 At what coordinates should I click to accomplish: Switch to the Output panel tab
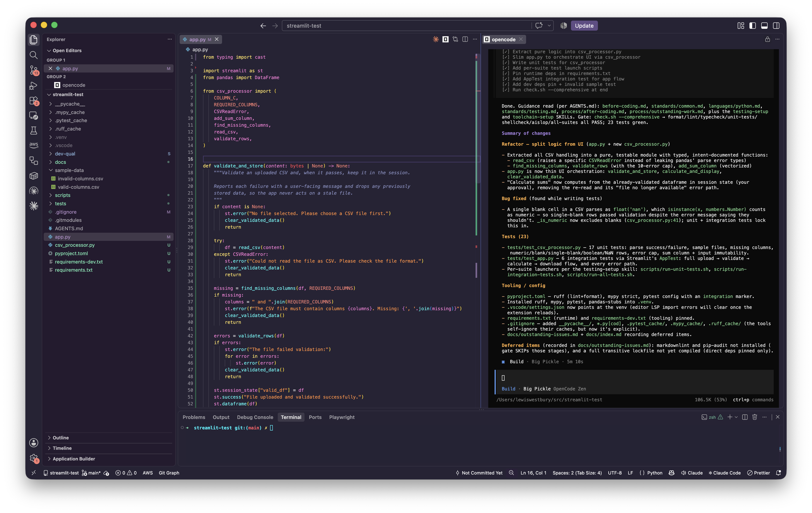(x=221, y=417)
